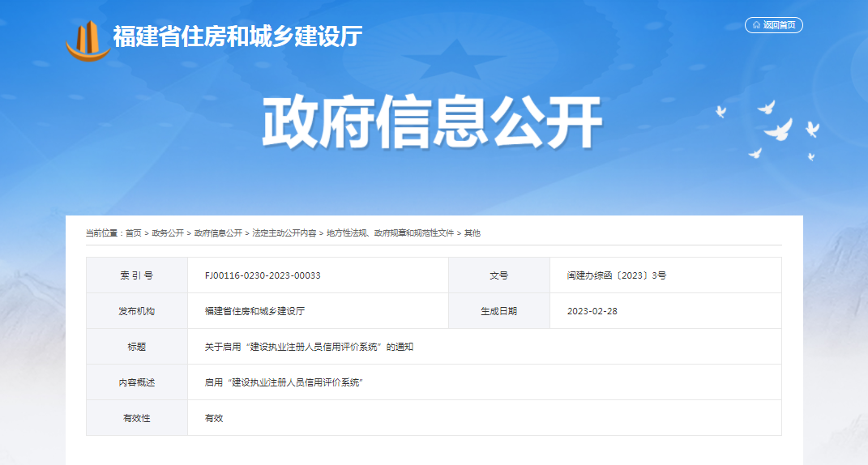Screen dimensions: 868x465
Task: Click the 索引号 header cell
Action: tap(137, 275)
